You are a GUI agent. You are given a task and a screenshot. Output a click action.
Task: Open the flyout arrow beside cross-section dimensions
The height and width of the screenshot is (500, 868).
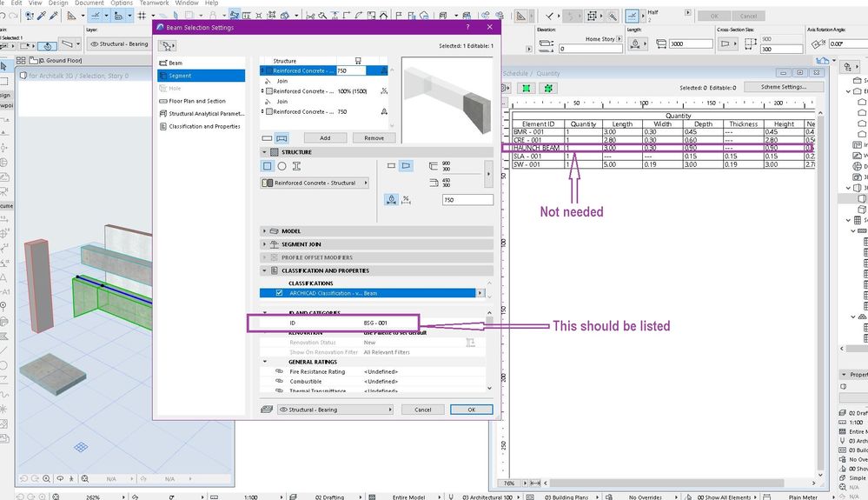488,175
